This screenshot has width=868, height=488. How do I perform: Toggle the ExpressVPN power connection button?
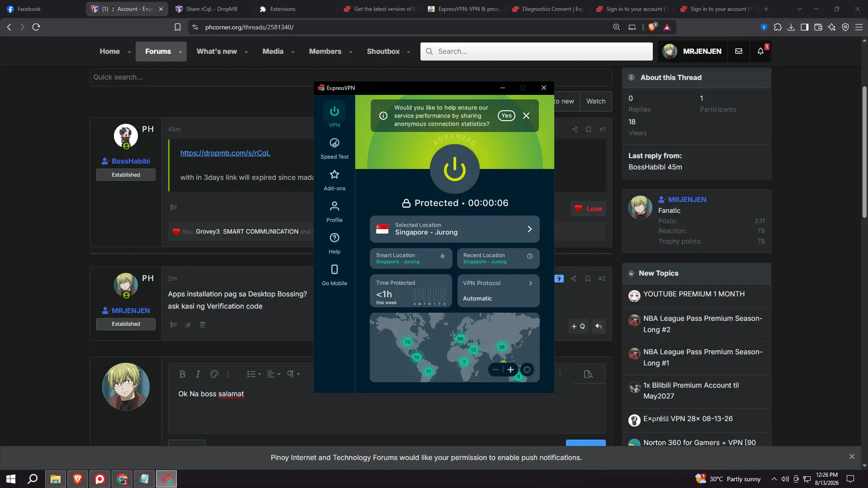(x=454, y=169)
